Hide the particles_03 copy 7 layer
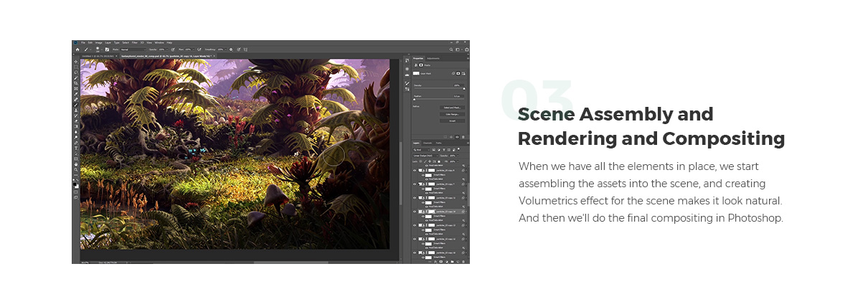 (x=415, y=184)
